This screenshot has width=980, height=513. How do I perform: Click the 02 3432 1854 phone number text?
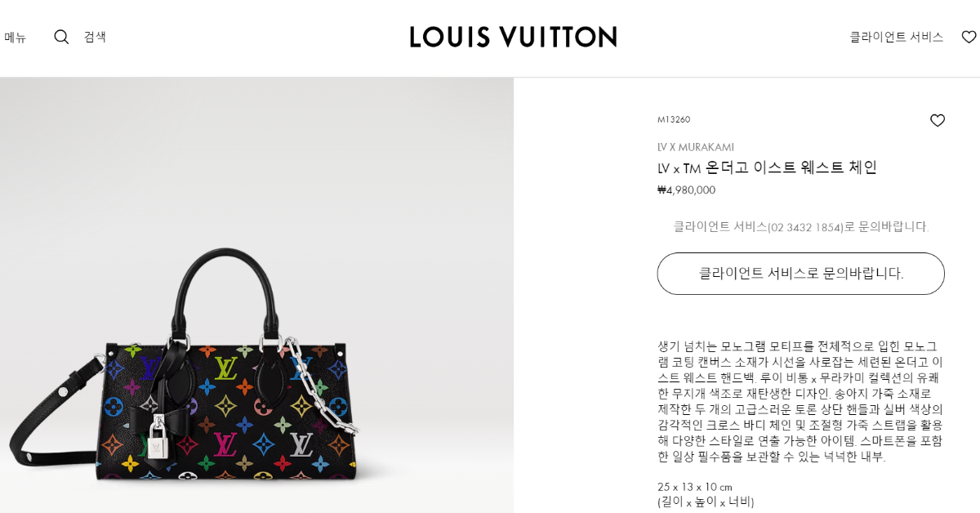pyautogui.click(x=806, y=227)
